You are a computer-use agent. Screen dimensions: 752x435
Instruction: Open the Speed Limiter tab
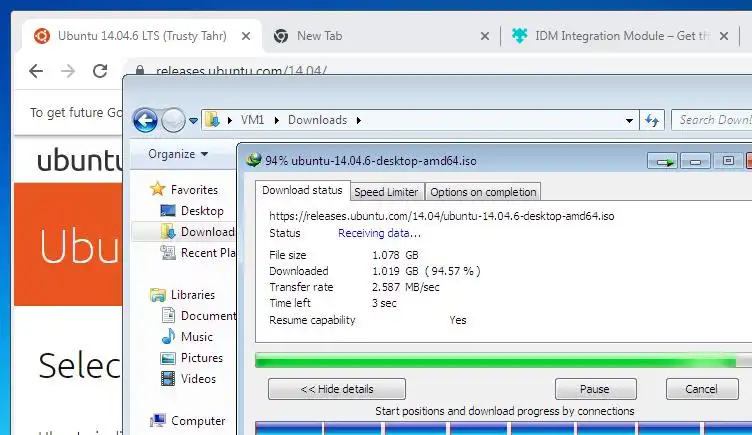coord(386,192)
